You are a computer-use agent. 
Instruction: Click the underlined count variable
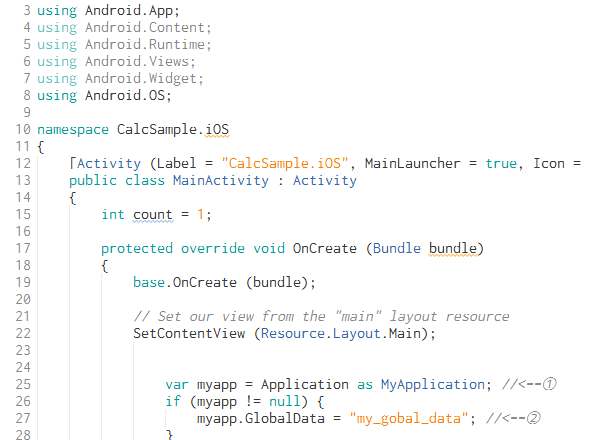click(153, 215)
